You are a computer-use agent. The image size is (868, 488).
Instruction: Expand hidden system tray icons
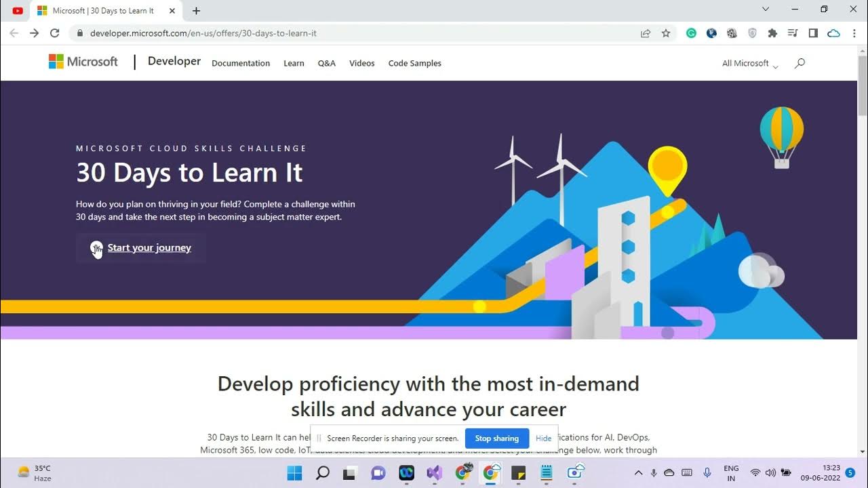[x=638, y=472]
